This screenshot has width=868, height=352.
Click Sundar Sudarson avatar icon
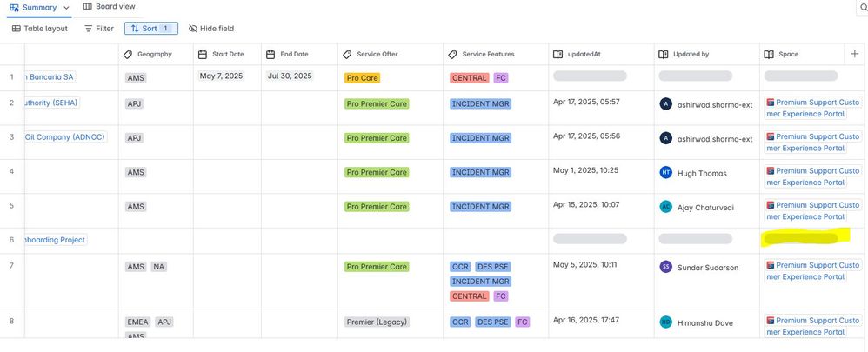click(x=666, y=267)
